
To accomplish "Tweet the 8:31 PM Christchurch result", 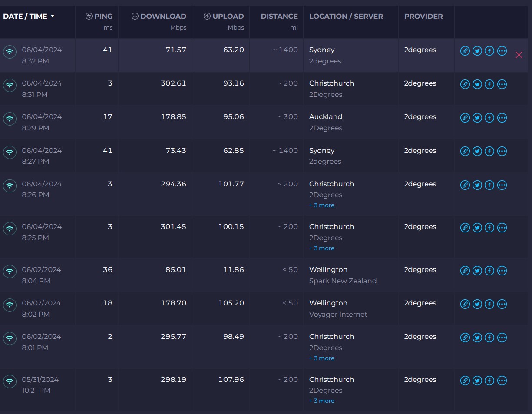I will (477, 84).
